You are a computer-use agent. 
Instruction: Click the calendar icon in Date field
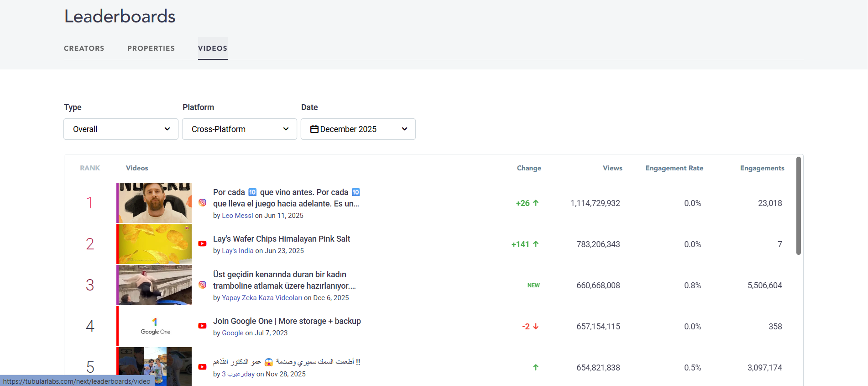314,129
